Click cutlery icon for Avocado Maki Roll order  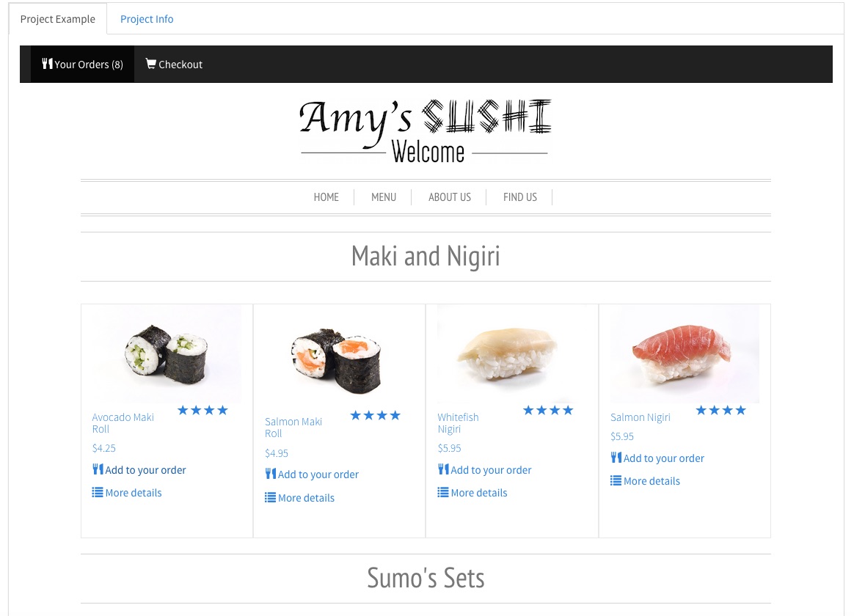coord(98,469)
